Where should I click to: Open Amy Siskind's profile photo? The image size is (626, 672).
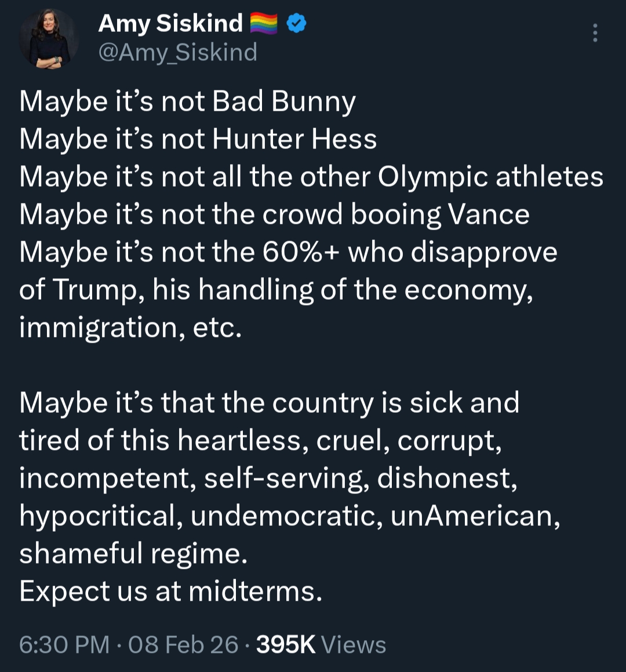49,39
